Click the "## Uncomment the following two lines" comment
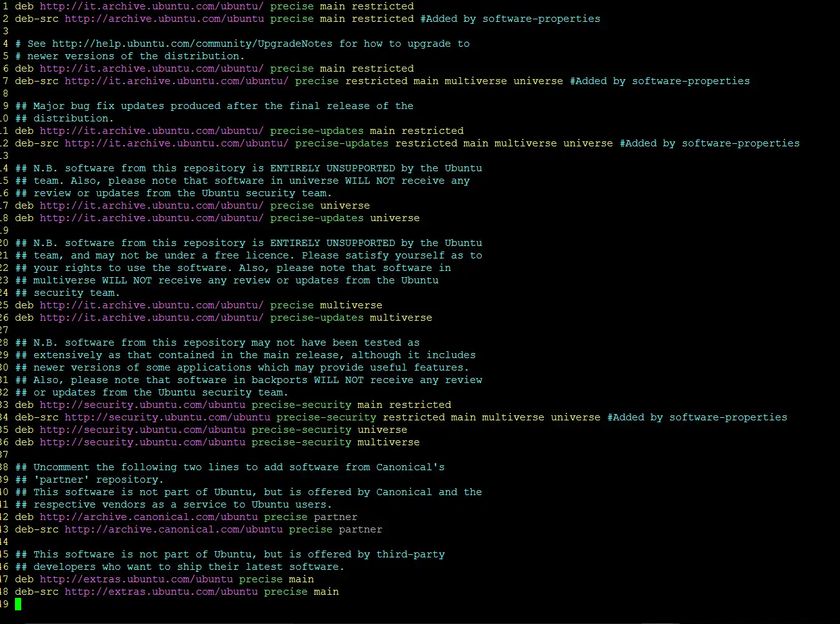 coord(230,467)
